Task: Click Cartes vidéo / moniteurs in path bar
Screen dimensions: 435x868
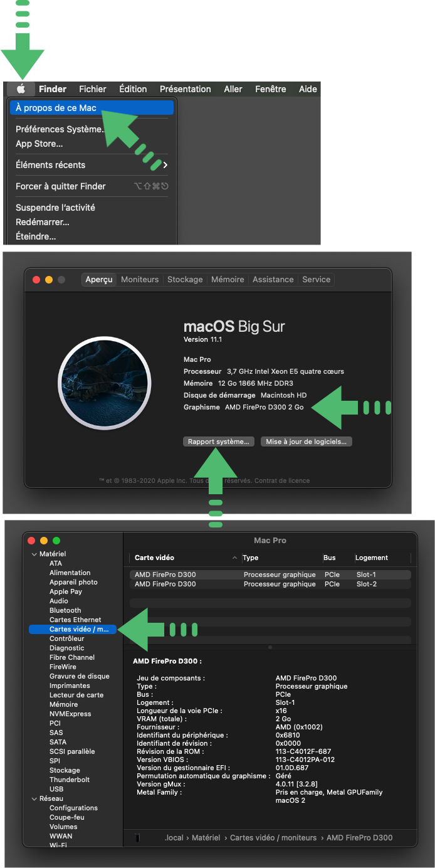Action: pos(273,838)
